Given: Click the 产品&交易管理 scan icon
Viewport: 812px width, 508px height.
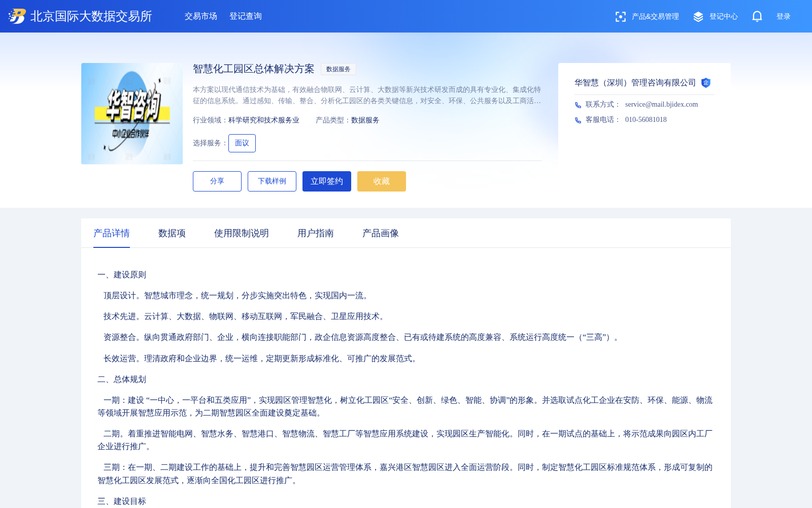Looking at the screenshot, I should pos(620,17).
